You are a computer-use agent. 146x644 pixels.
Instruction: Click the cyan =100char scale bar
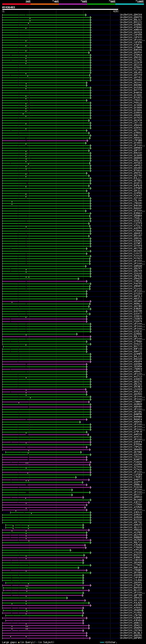click(x=102, y=642)
